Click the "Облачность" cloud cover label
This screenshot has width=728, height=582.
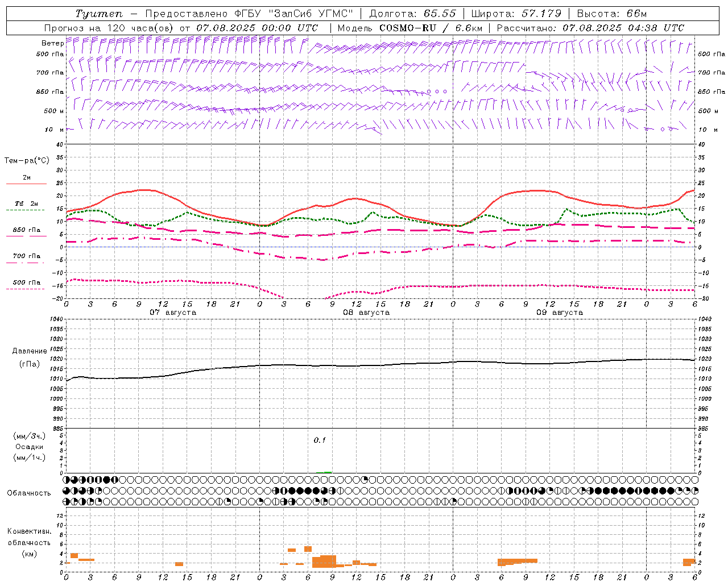29,493
